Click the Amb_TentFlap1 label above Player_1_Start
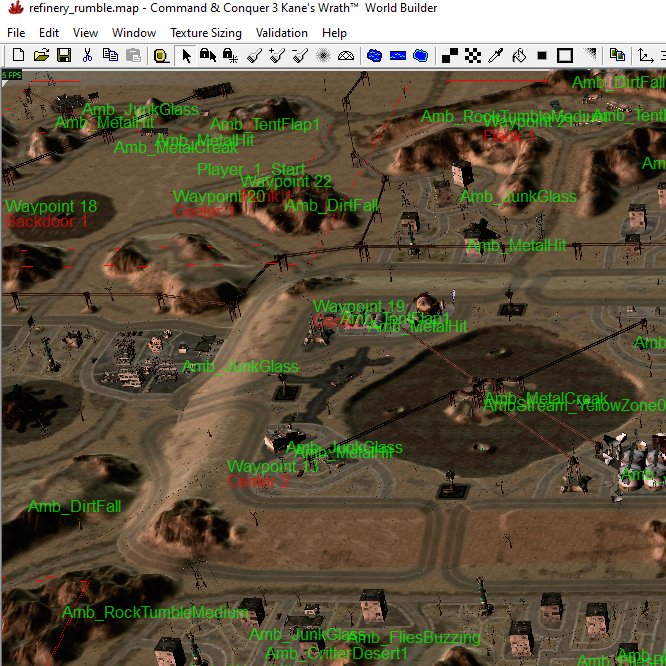This screenshot has width=666, height=666. coord(265,124)
